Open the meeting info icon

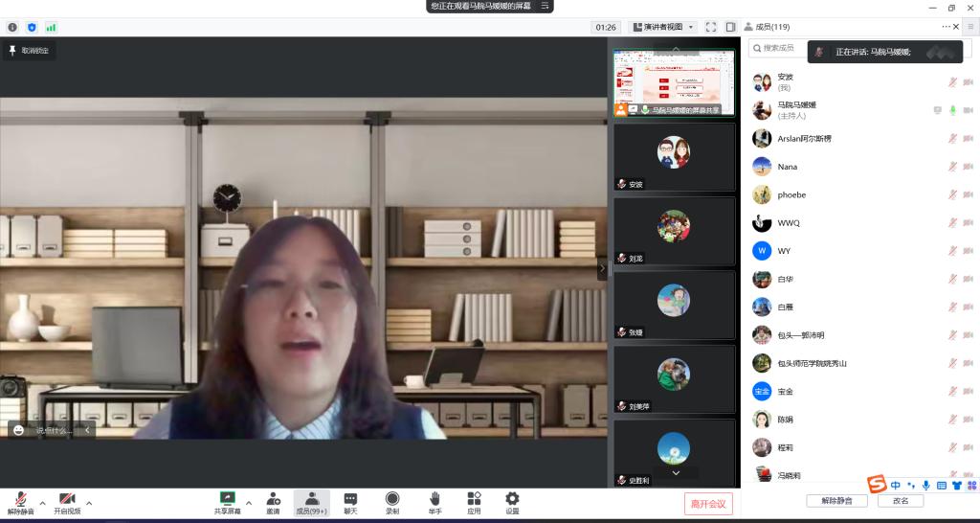(x=12, y=28)
